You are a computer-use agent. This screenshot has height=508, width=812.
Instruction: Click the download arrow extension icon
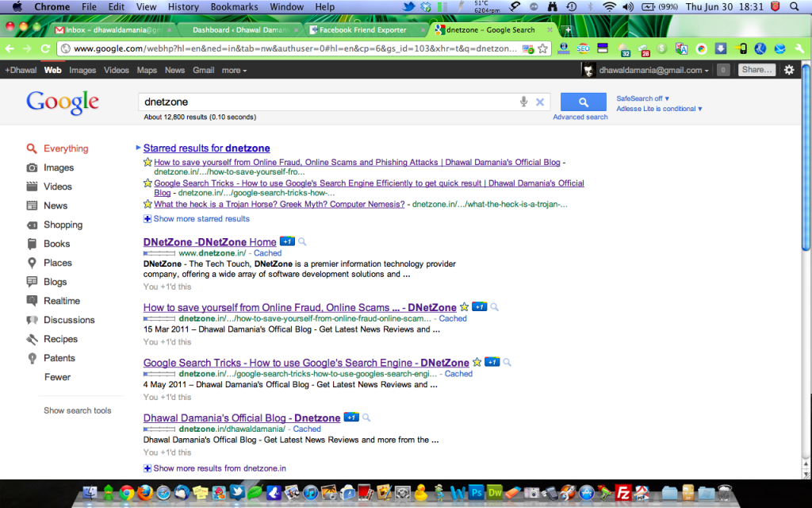coord(721,48)
